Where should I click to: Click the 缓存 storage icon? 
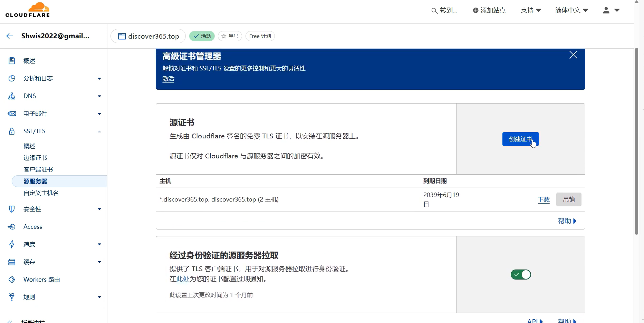tap(12, 262)
